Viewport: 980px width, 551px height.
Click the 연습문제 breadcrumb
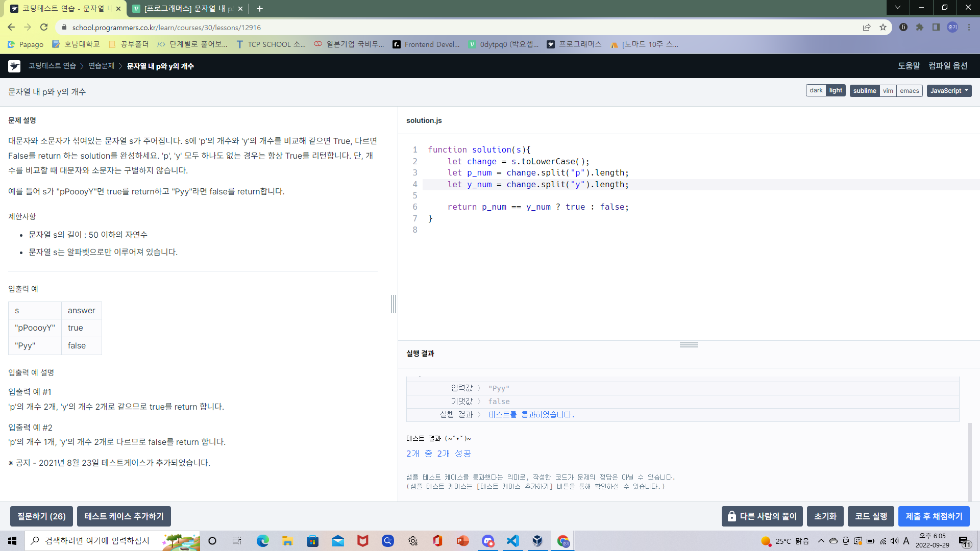(x=101, y=66)
